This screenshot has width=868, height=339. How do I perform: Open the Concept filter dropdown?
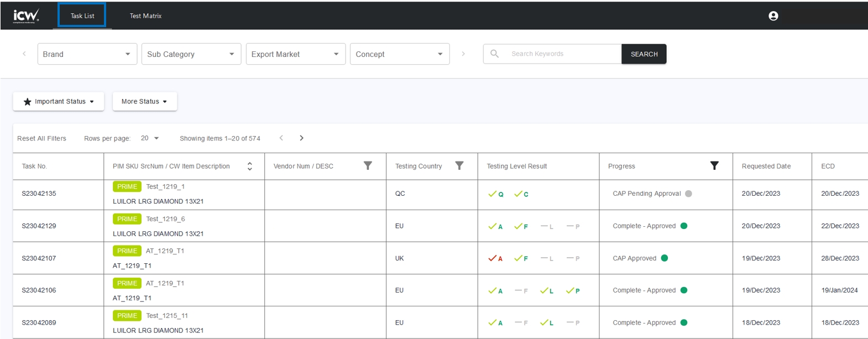pos(399,54)
